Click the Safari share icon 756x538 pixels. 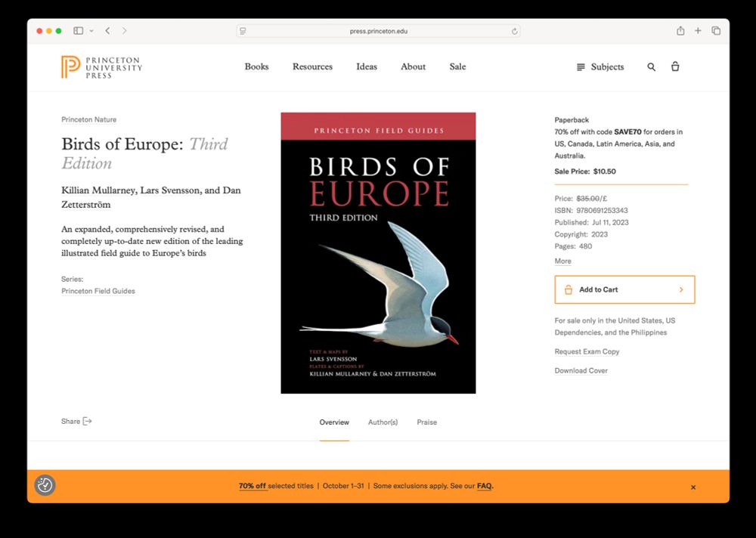coord(680,31)
